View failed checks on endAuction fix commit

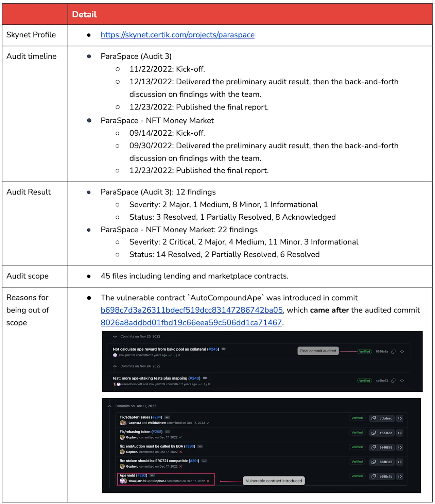point(180,452)
